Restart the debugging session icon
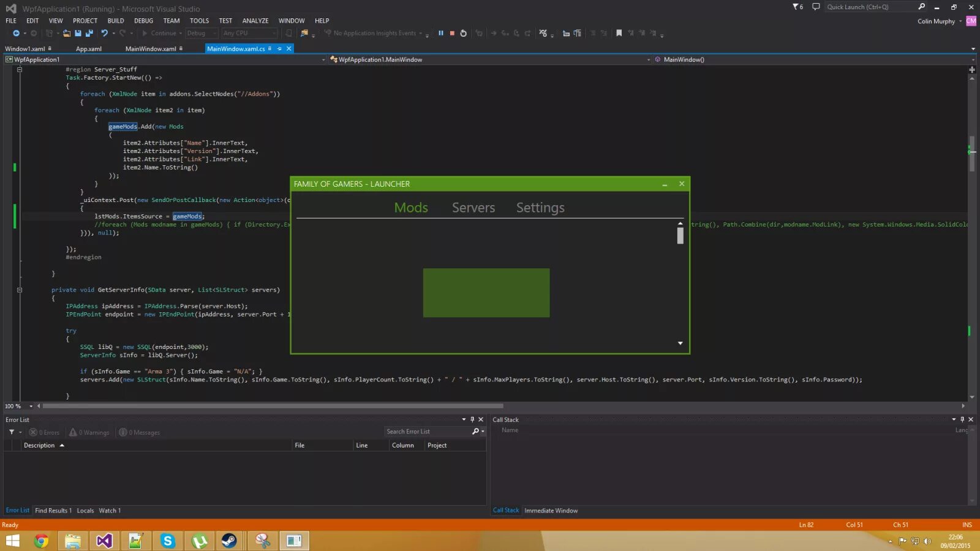This screenshot has width=980, height=551. [464, 33]
